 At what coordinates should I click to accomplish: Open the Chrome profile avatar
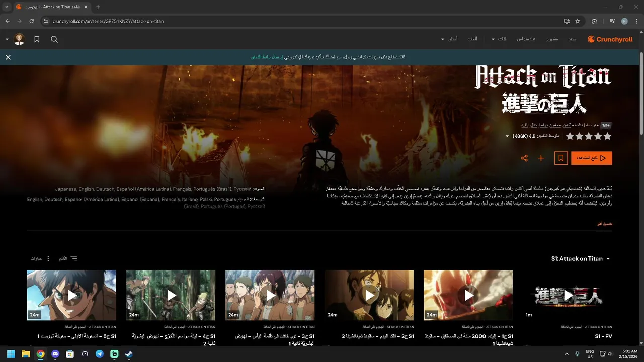coord(624,21)
